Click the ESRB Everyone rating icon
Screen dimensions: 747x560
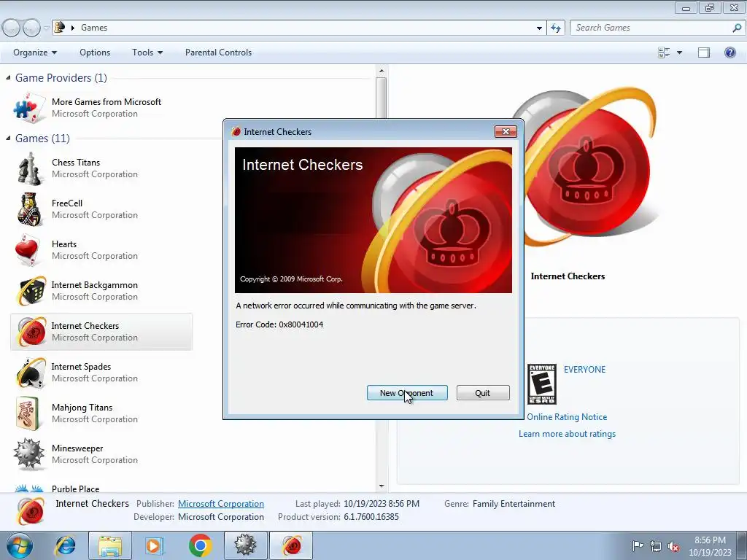542,384
